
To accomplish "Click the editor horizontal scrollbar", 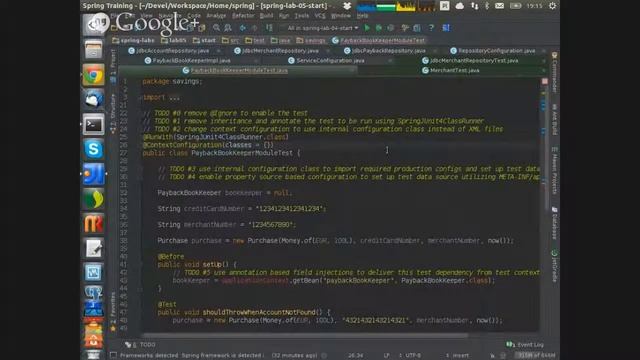I will pyautogui.click(x=304, y=336).
